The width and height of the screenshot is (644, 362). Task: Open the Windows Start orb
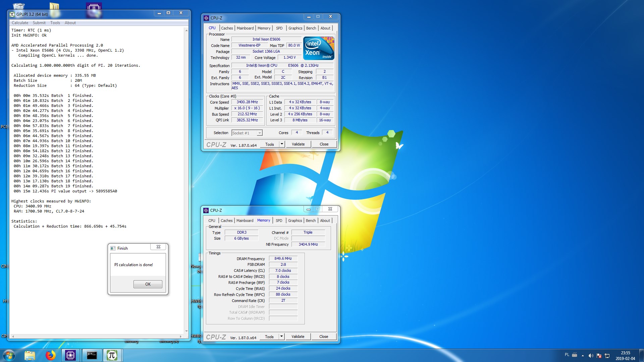[x=9, y=355]
